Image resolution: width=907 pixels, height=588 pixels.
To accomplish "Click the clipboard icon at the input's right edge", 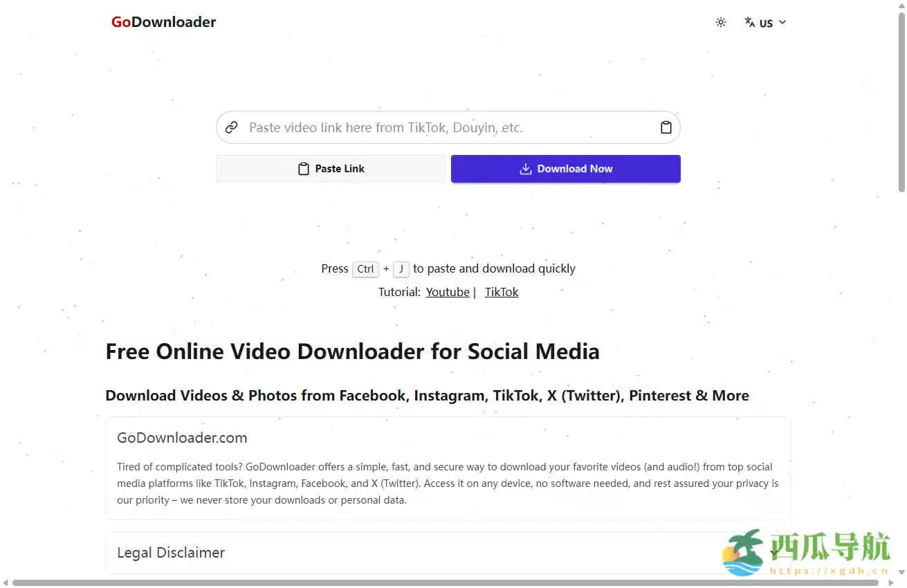I will 666,127.
